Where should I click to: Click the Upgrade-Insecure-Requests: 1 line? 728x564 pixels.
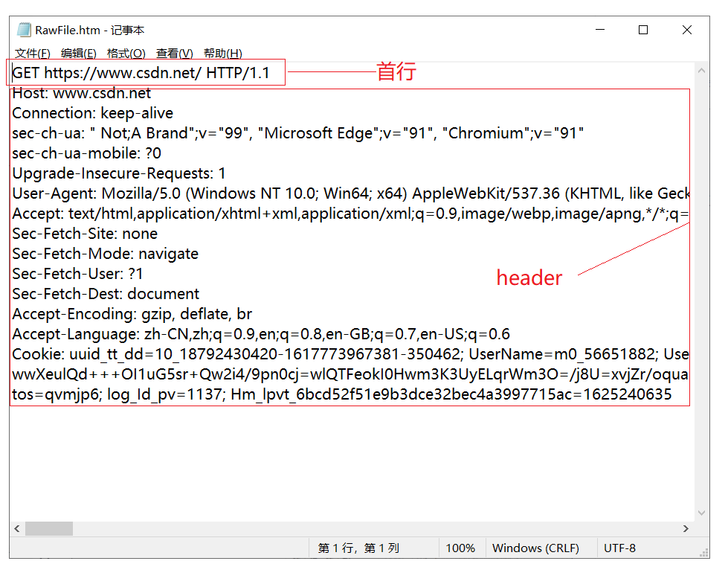click(119, 173)
